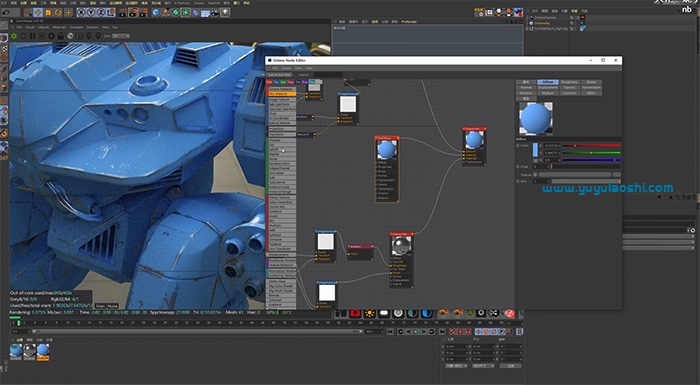Toggle Live Viewer lock resolution padlock

point(60,36)
